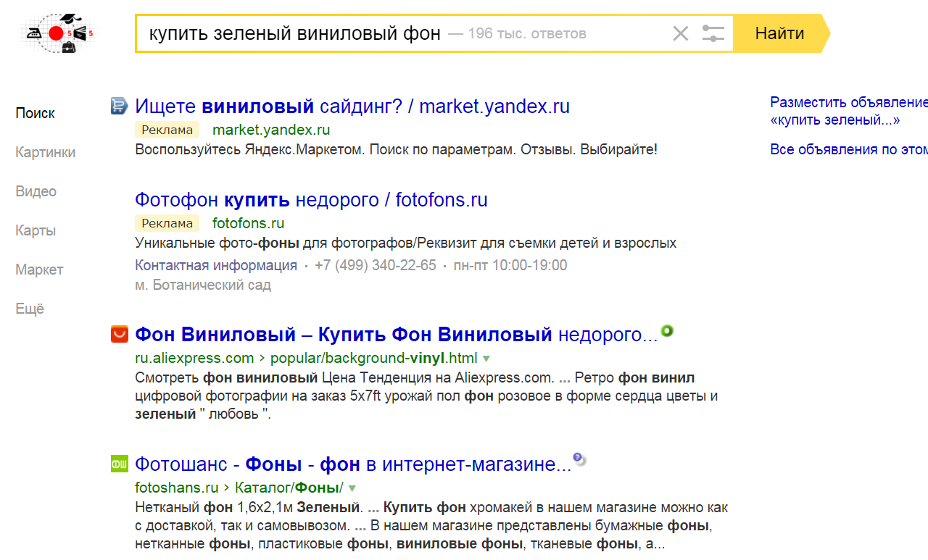Click '196 тыс. ответов' results count
Image resolution: width=928 pixels, height=560 pixels.
click(527, 34)
